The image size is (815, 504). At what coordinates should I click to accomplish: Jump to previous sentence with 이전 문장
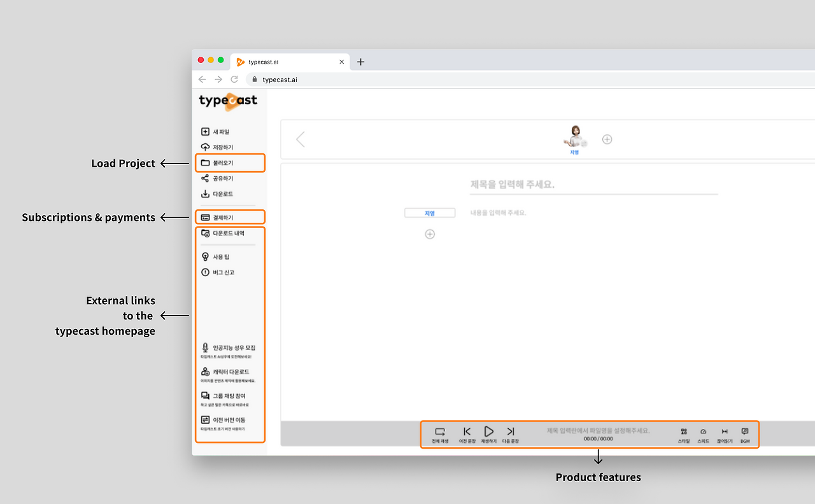(467, 435)
